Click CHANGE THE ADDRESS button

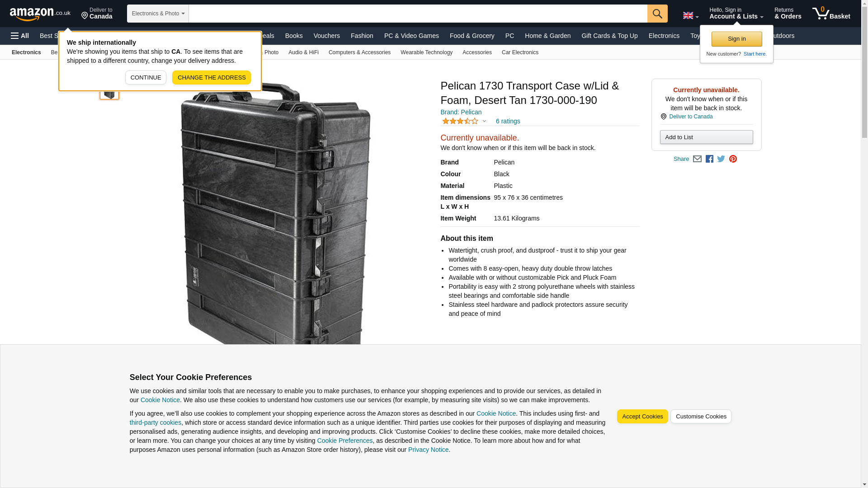212,78
